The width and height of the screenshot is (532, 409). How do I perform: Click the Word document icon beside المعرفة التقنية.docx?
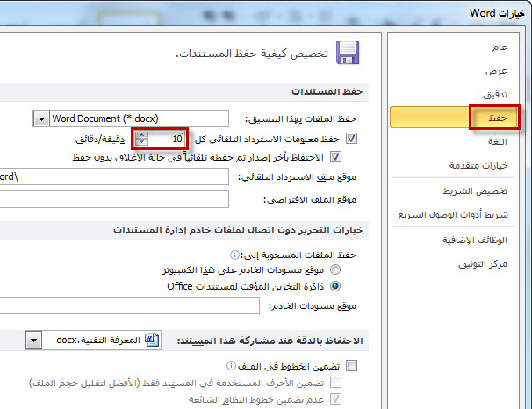[152, 340]
